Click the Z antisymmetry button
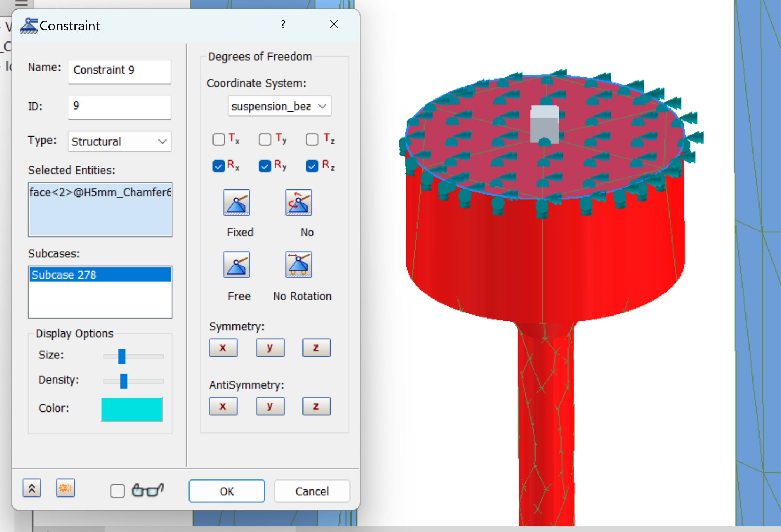 pos(316,406)
